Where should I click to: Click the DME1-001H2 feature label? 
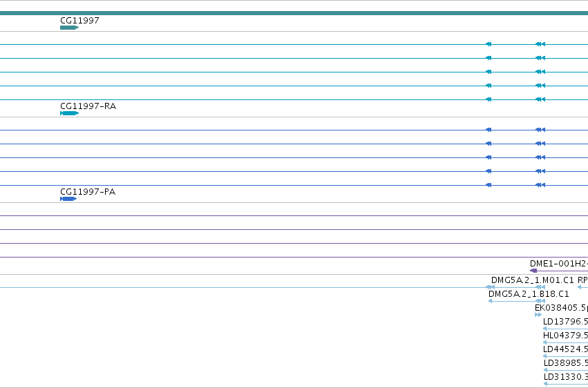pos(559,263)
